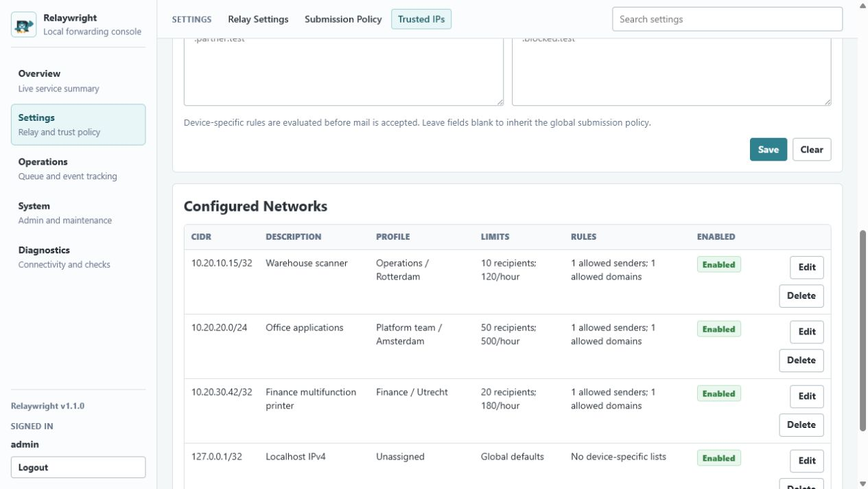
Task: Click the DESCRIPTION column header
Action: (294, 237)
